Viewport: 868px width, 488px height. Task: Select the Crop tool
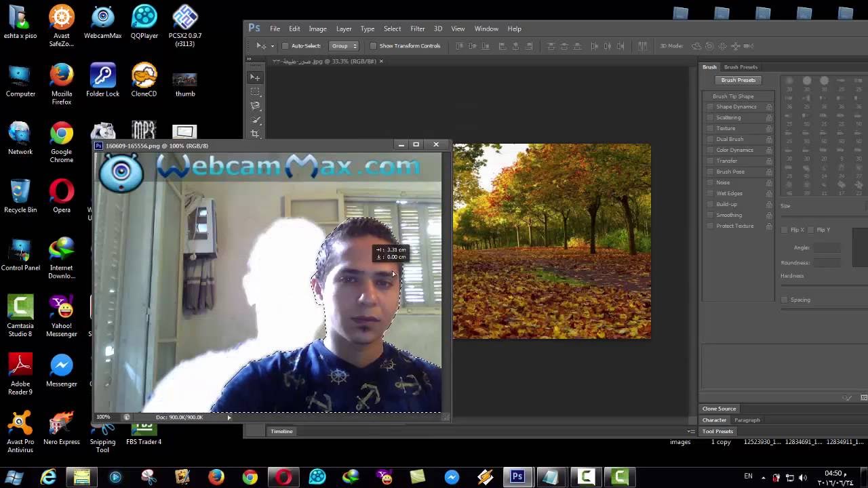click(255, 134)
